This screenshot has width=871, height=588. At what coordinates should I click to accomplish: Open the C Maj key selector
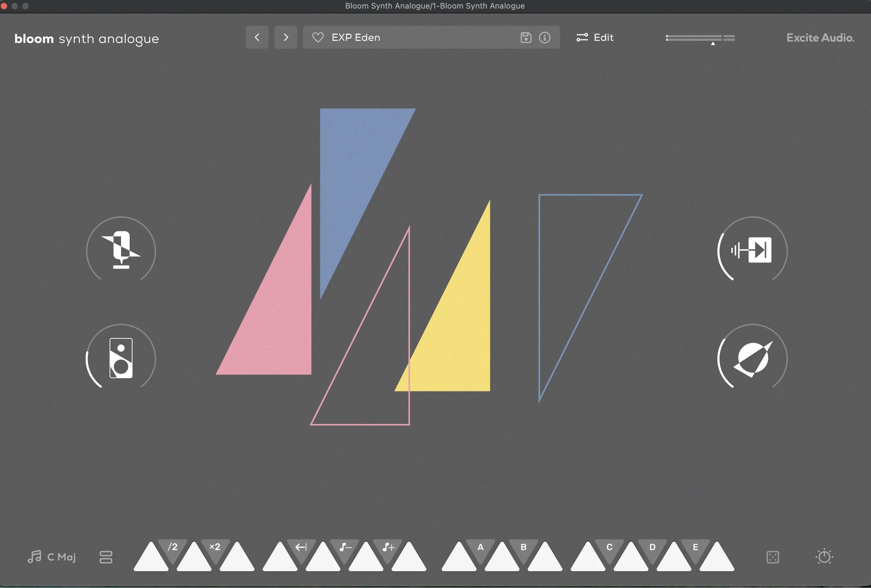(52, 557)
